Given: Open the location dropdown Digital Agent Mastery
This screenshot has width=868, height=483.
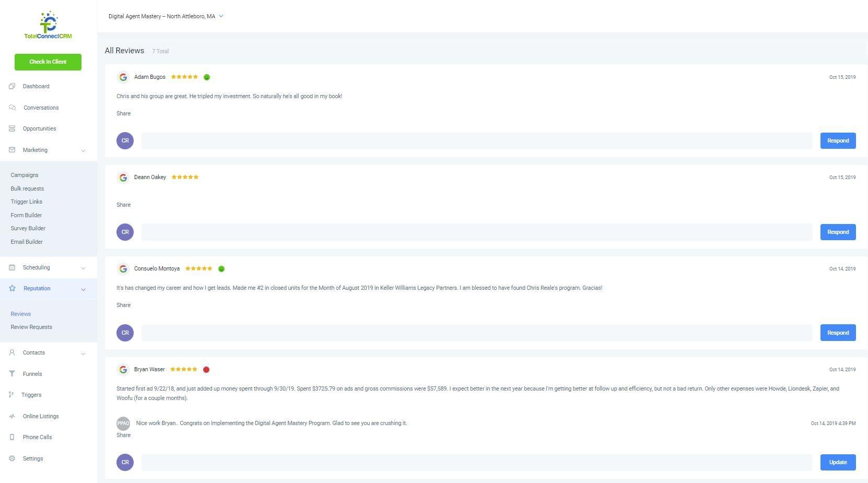Looking at the screenshot, I should 166,16.
